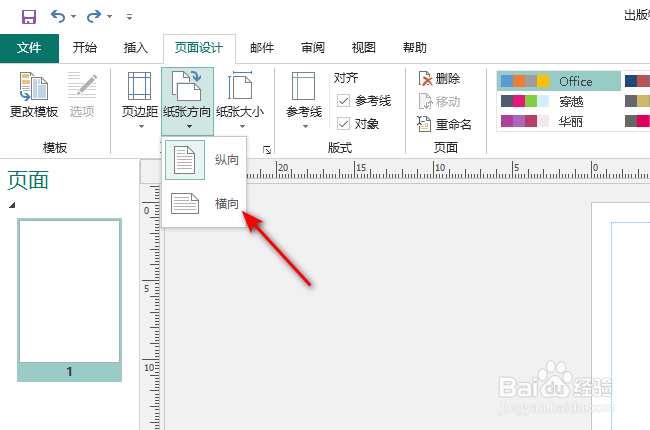Open Customize Quick Access Toolbar dropdown
650x430 pixels.
(129, 17)
